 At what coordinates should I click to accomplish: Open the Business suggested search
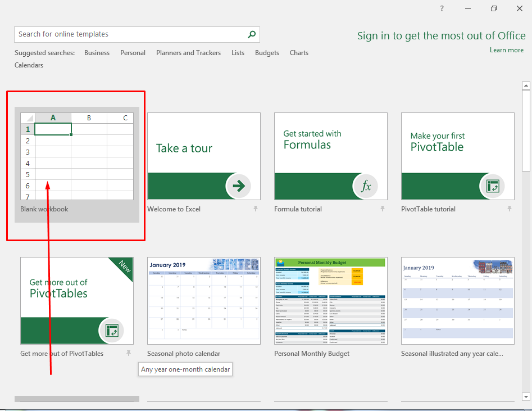click(x=97, y=53)
